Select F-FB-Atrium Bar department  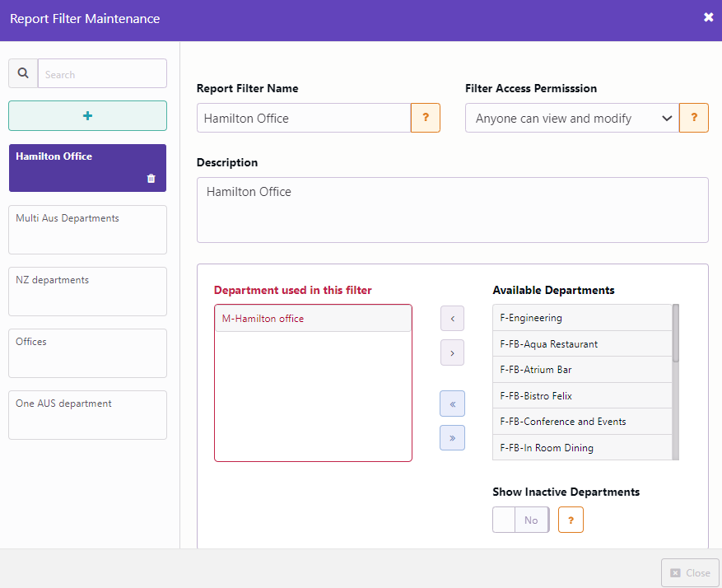coord(582,370)
